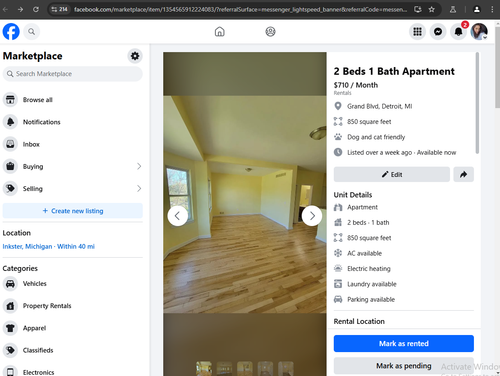Click the browser page scrollbar
This screenshot has width=500, height=376.
click(497, 67)
